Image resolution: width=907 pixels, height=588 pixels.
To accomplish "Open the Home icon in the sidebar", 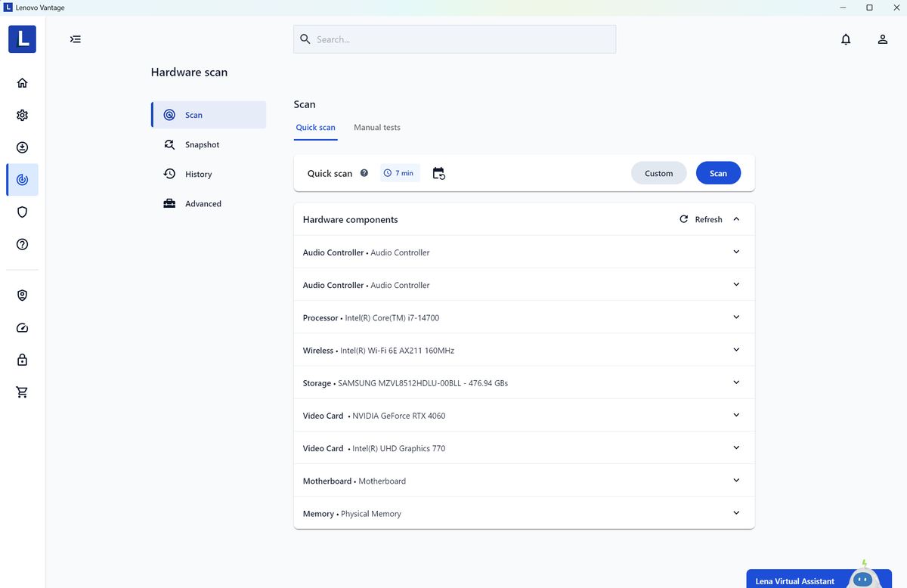I will point(22,83).
